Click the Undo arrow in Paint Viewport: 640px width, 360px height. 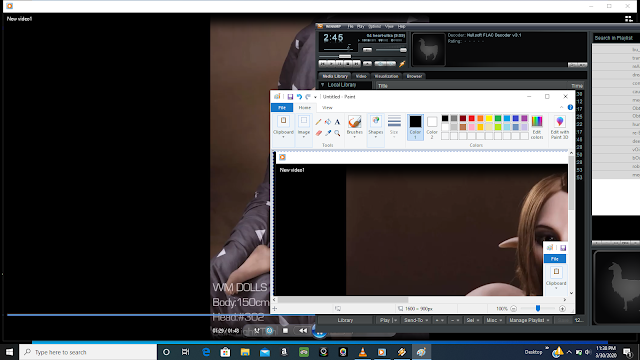[x=299, y=97]
